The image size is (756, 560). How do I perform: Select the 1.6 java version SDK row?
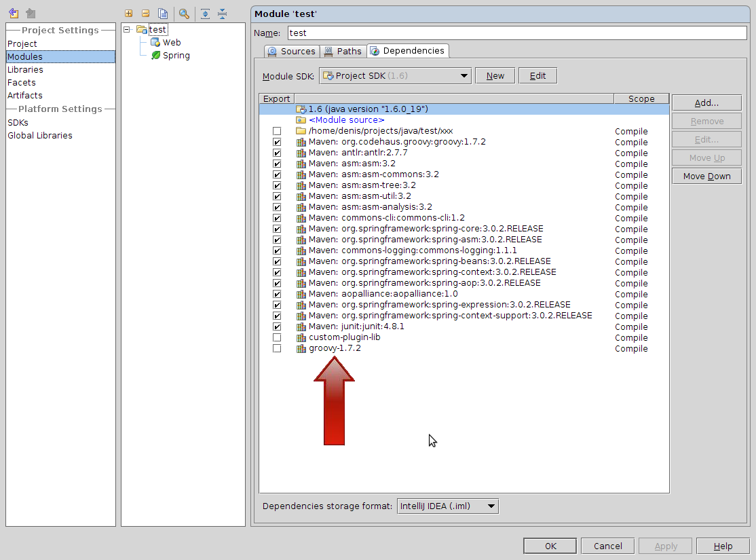[464, 109]
